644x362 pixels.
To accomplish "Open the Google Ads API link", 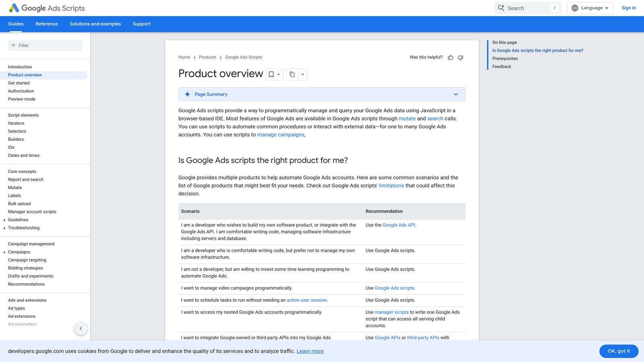I will [398, 225].
